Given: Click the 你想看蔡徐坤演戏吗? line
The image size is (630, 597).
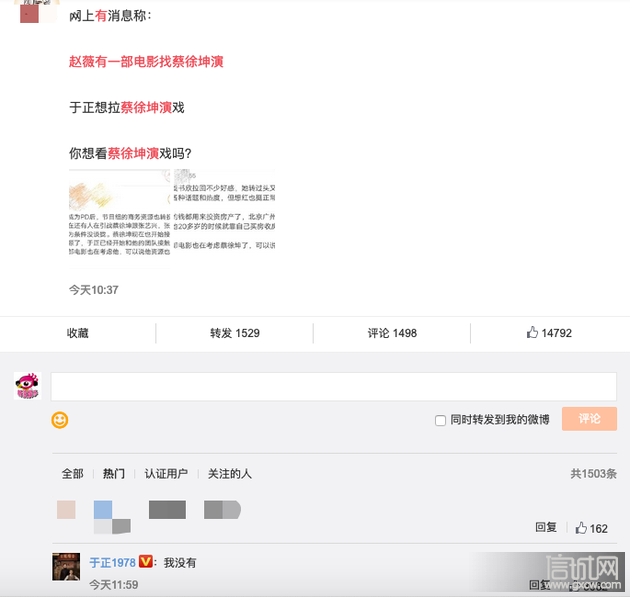Looking at the screenshot, I should click(x=130, y=153).
